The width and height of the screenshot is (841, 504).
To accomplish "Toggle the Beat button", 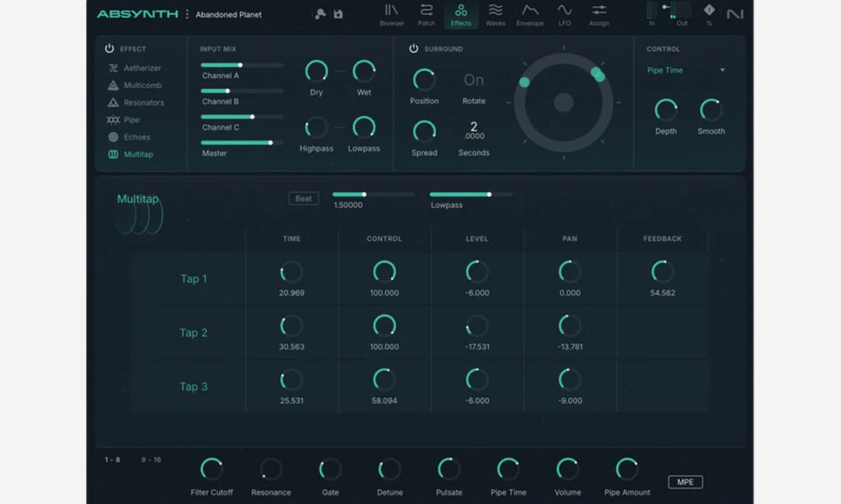I will coord(304,199).
